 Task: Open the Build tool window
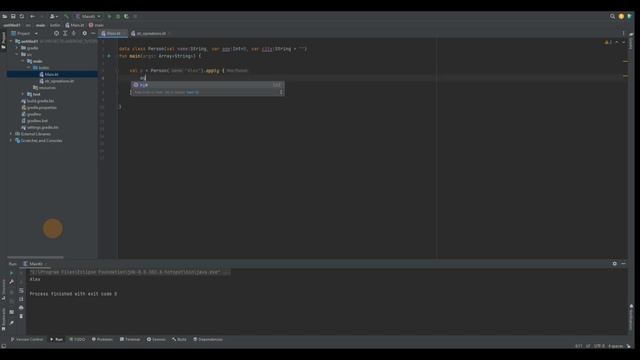click(x=179, y=339)
